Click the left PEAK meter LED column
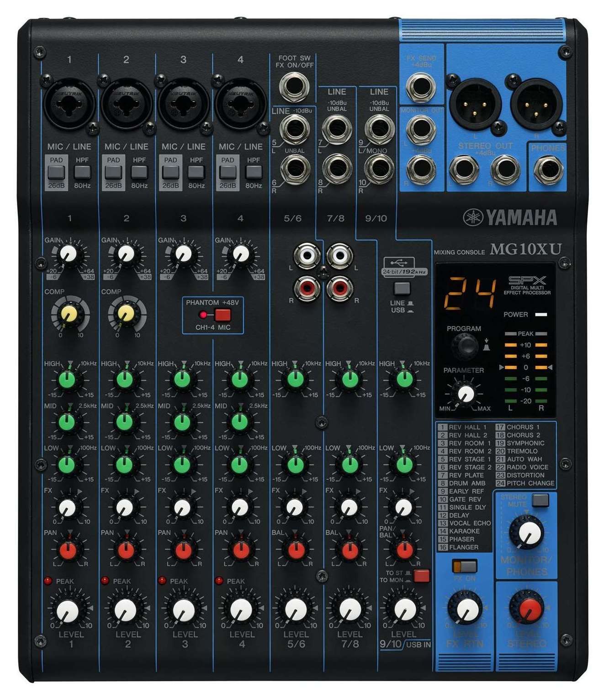Image resolution: width=604 pixels, height=700 pixels. [x=510, y=368]
